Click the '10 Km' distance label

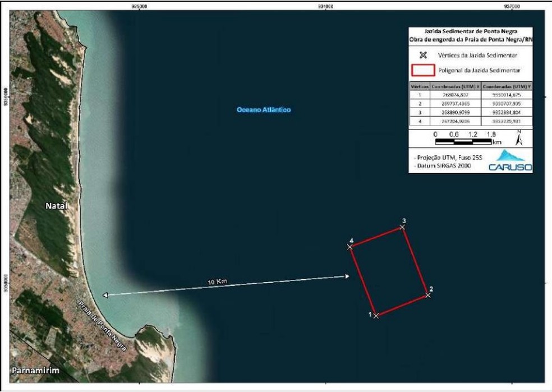tap(217, 282)
